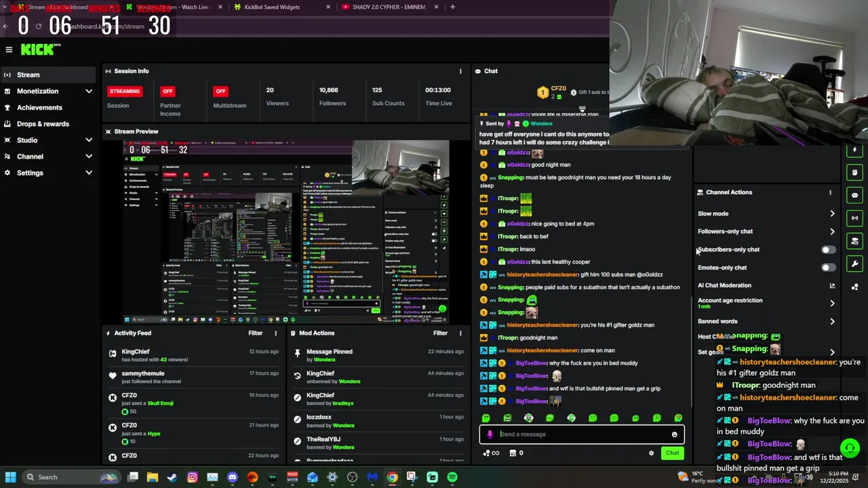The height and width of the screenshot is (488, 868).
Task: Open Followers-only chat options chevron
Action: pyautogui.click(x=832, y=232)
